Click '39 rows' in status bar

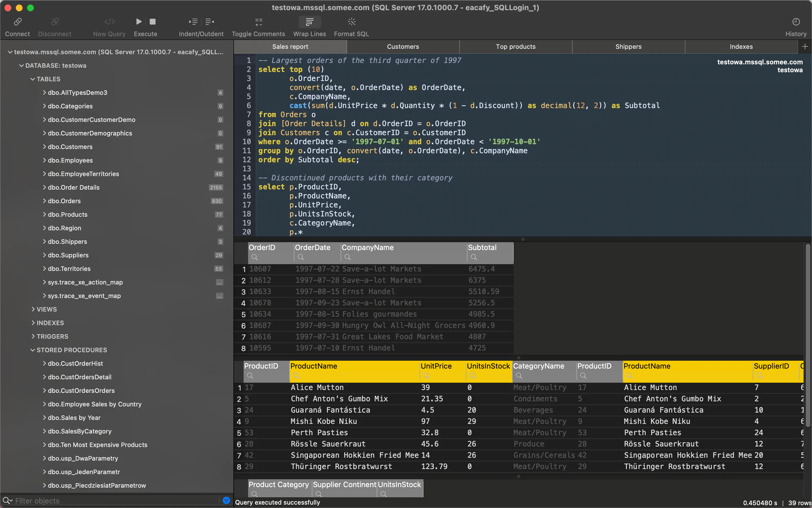800,503
